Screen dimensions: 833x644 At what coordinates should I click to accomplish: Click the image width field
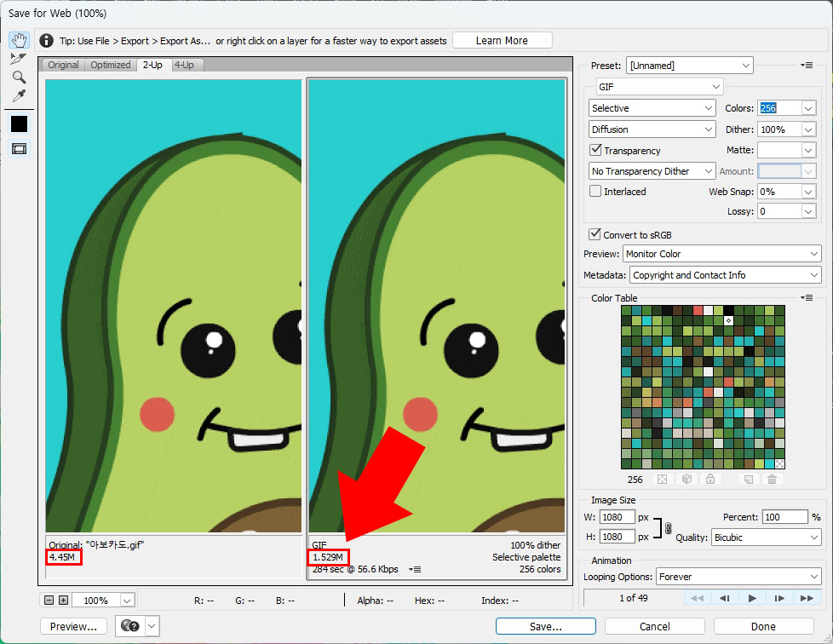(618, 517)
